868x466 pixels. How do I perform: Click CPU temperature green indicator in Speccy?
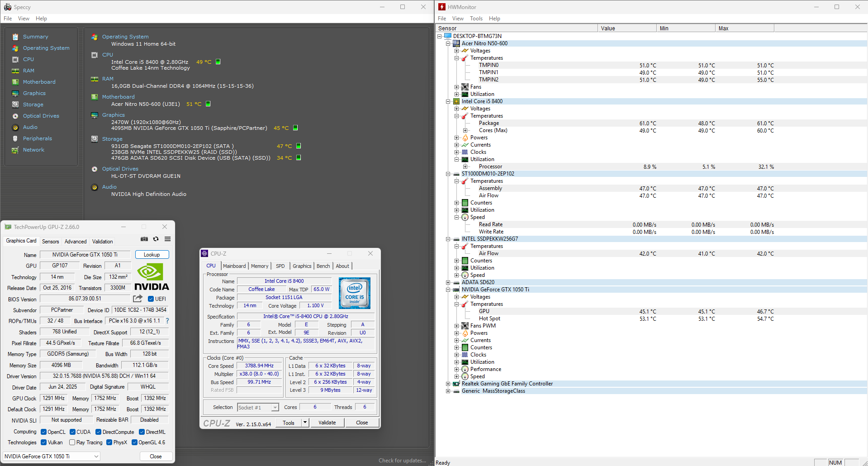(x=218, y=62)
